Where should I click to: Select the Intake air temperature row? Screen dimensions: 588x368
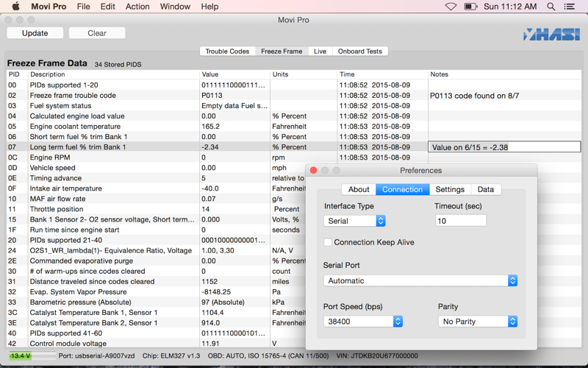(156, 188)
